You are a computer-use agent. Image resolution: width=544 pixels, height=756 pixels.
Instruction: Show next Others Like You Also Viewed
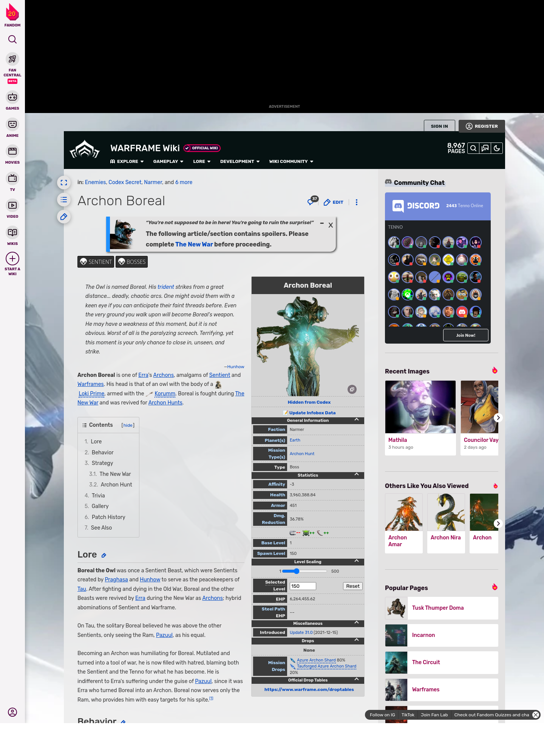498,524
